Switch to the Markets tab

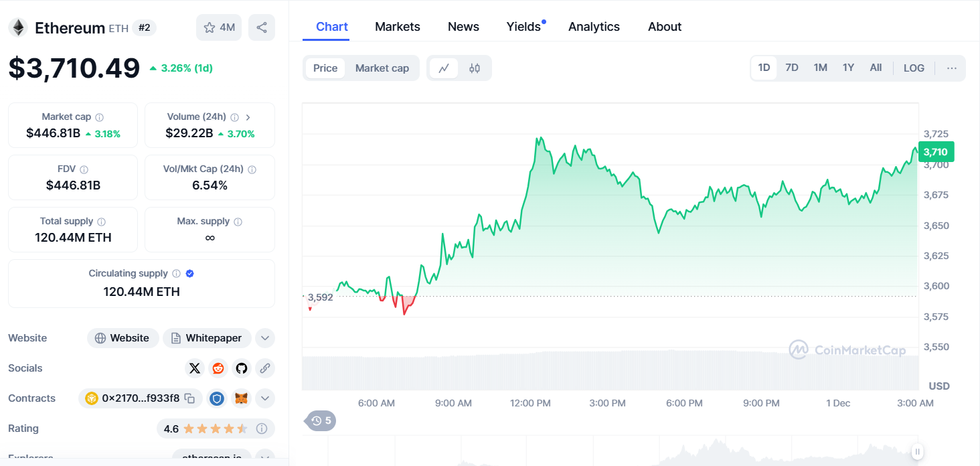click(x=398, y=27)
